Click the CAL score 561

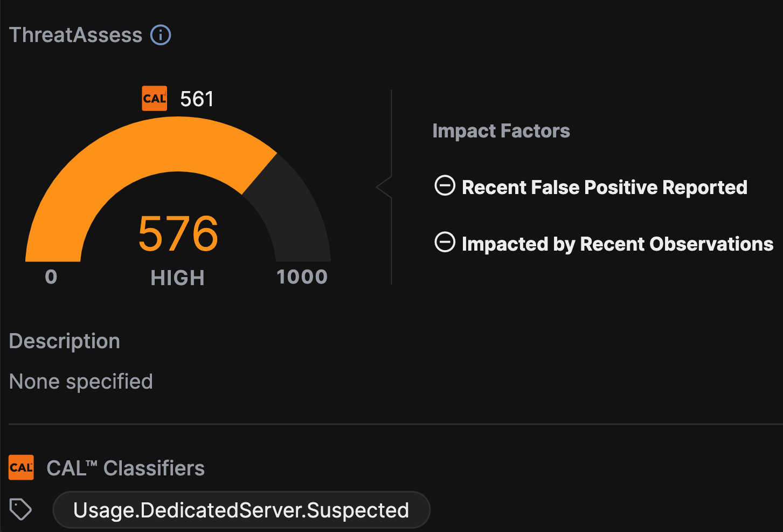tap(197, 99)
